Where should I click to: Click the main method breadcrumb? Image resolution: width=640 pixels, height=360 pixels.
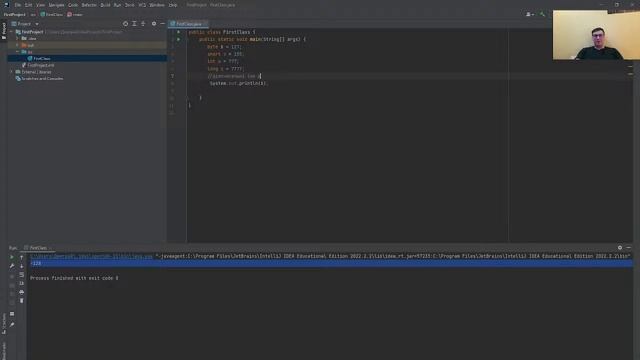pos(75,14)
